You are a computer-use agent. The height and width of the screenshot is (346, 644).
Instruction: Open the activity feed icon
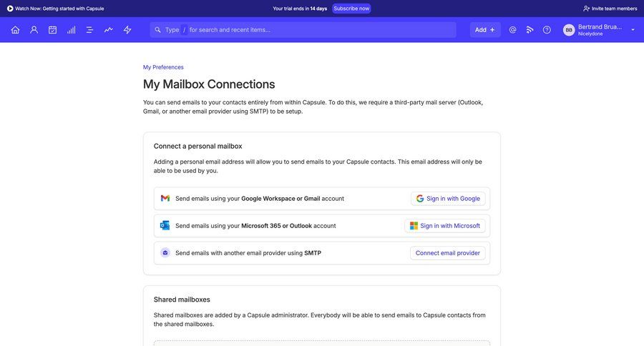(530, 30)
